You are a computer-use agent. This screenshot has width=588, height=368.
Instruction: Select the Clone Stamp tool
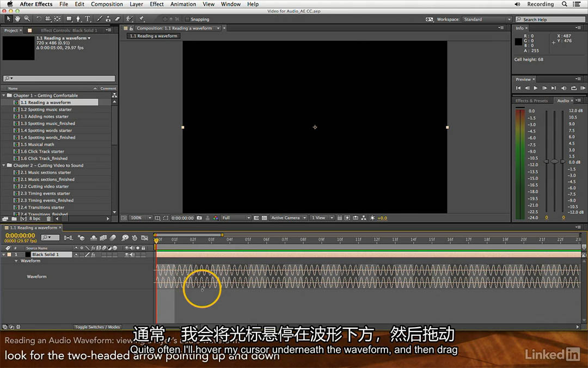[108, 19]
